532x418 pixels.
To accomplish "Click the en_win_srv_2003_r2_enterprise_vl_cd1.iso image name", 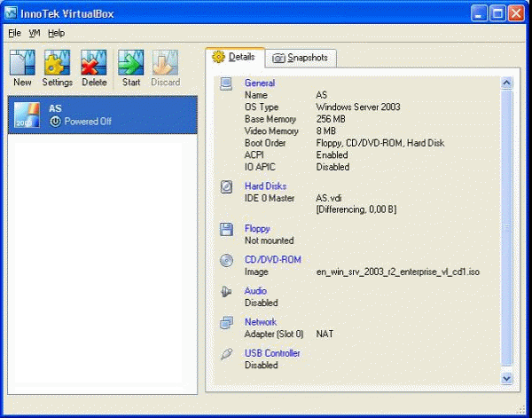I will [x=398, y=272].
